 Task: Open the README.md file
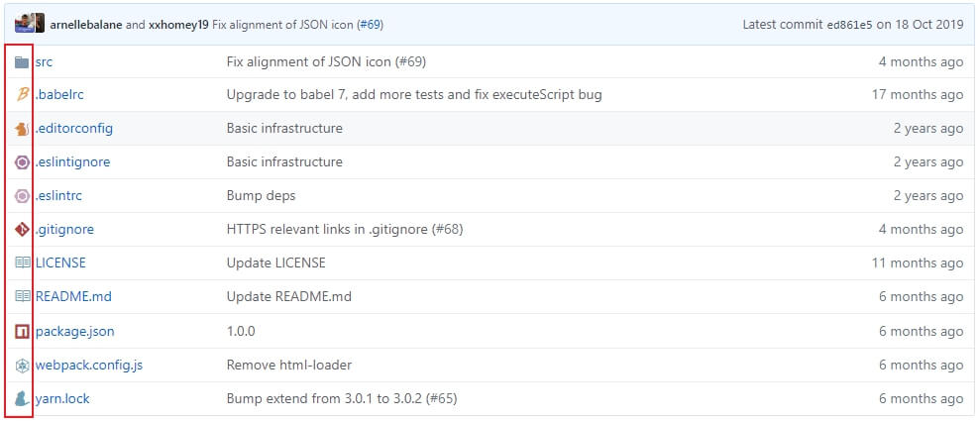click(x=73, y=297)
